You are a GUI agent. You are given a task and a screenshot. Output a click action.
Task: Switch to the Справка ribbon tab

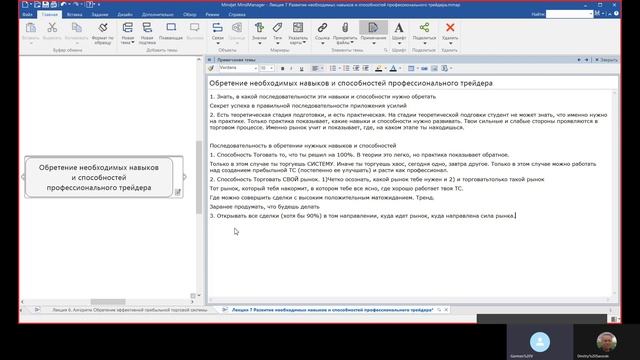(237, 14)
